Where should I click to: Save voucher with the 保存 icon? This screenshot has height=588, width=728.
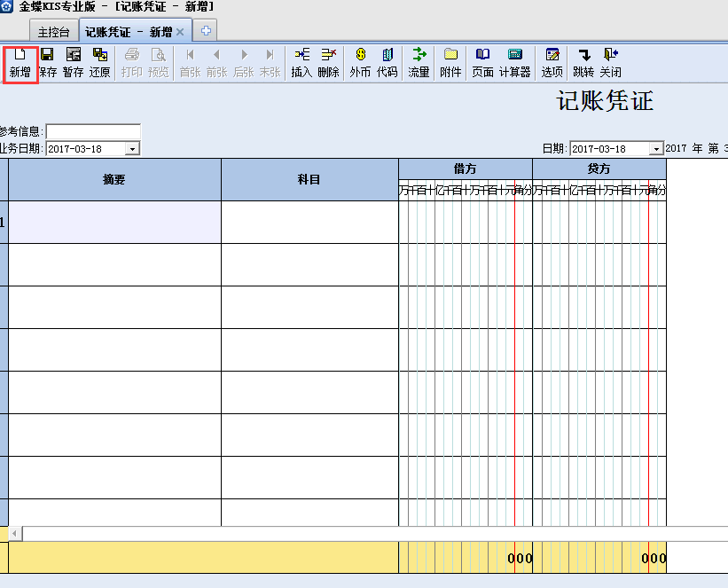coord(47,63)
